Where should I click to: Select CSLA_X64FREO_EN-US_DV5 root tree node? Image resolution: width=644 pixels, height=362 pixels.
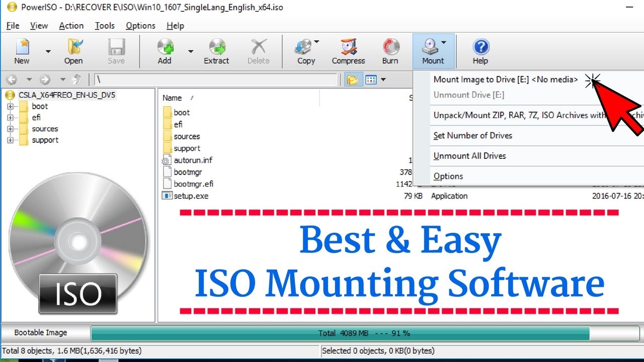67,95
